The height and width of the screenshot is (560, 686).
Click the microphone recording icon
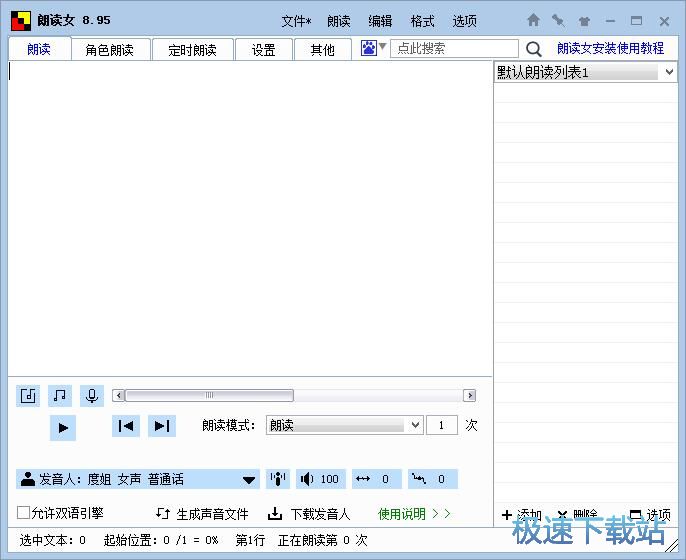92,396
